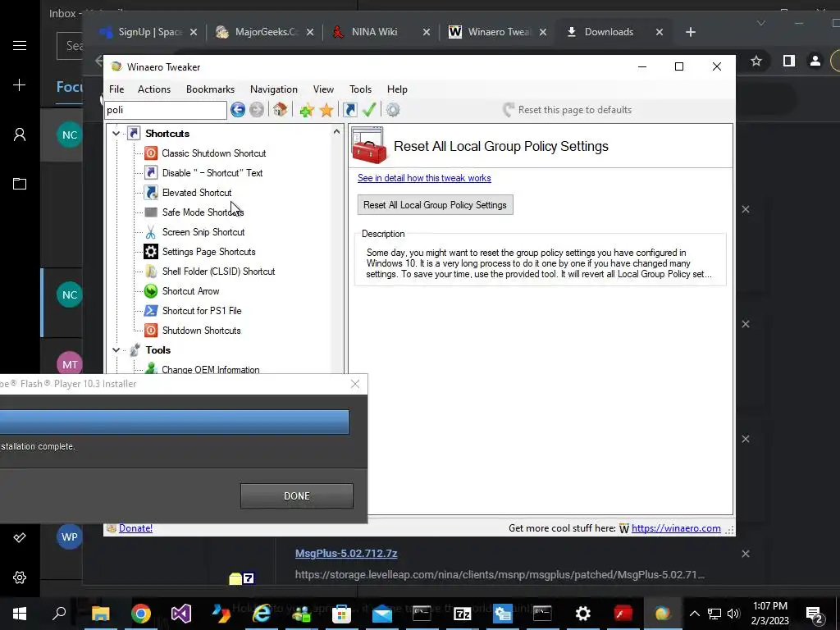Select Shortcut for PS1 File item
The height and width of the screenshot is (630, 840).
coord(202,311)
